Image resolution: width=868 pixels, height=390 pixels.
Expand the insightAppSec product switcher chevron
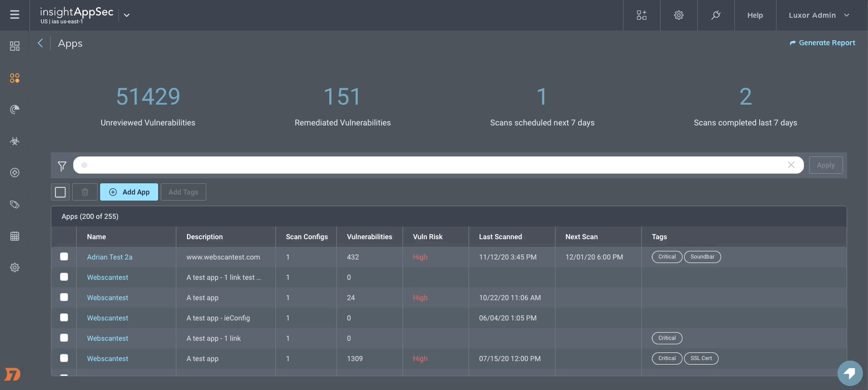127,15
